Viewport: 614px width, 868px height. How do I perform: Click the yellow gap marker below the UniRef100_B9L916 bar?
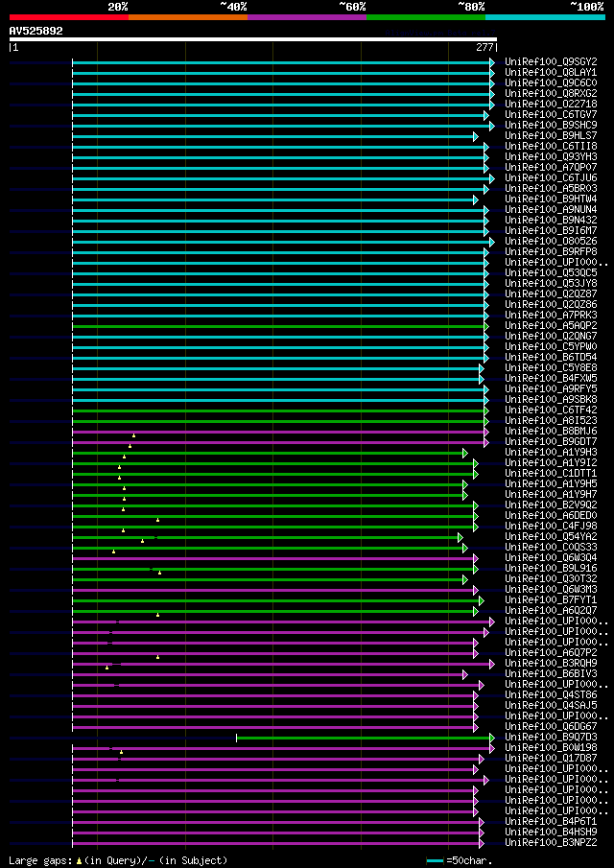[159, 573]
